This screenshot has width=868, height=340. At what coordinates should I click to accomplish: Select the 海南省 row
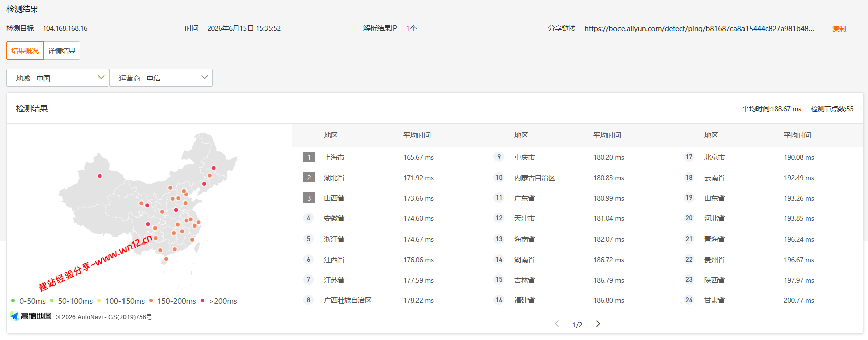[577, 239]
